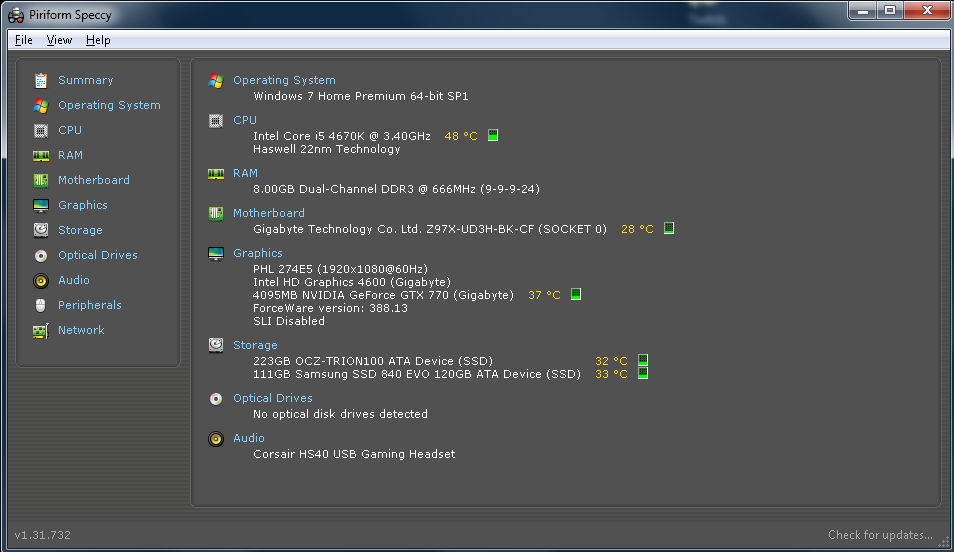The width and height of the screenshot is (954, 552).
Task: Open Operating System heading link in main panel
Action: click(284, 80)
